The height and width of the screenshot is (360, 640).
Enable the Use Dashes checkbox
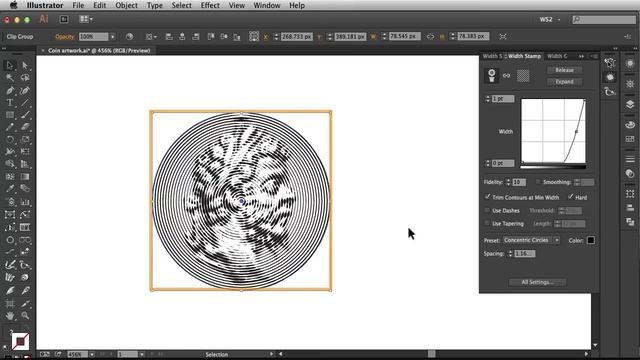pyautogui.click(x=487, y=211)
